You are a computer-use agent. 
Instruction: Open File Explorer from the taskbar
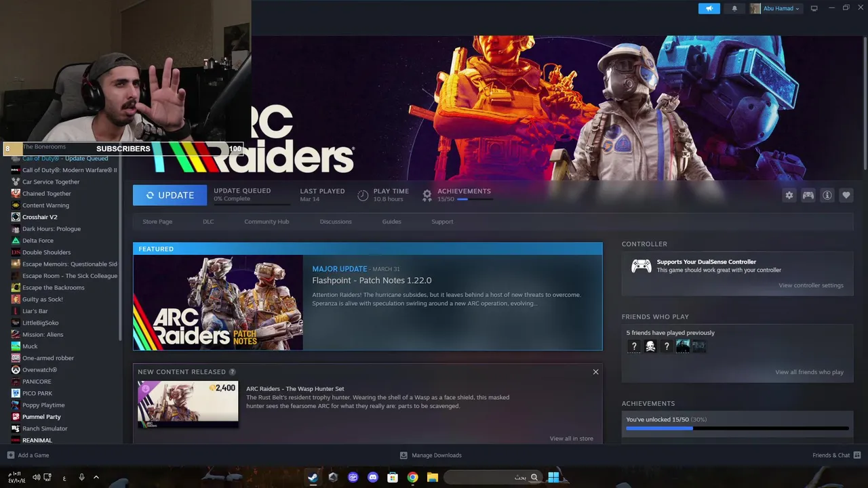point(432,477)
